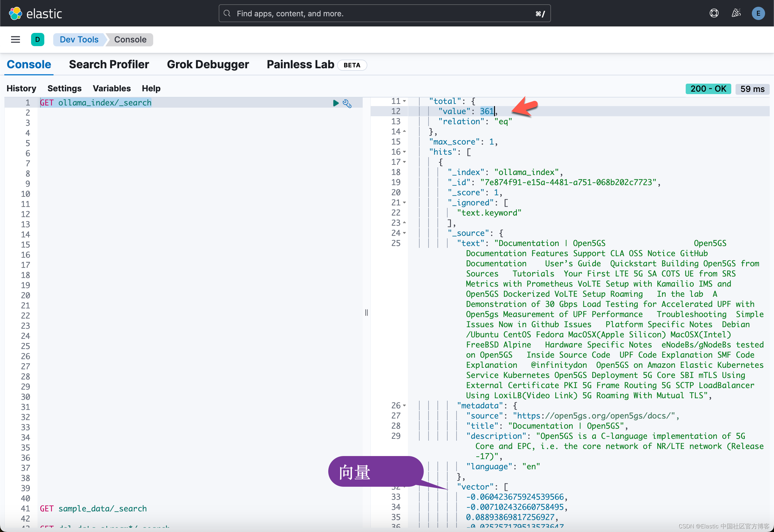
Task: Click the magnifier icon in search bar
Action: click(227, 13)
